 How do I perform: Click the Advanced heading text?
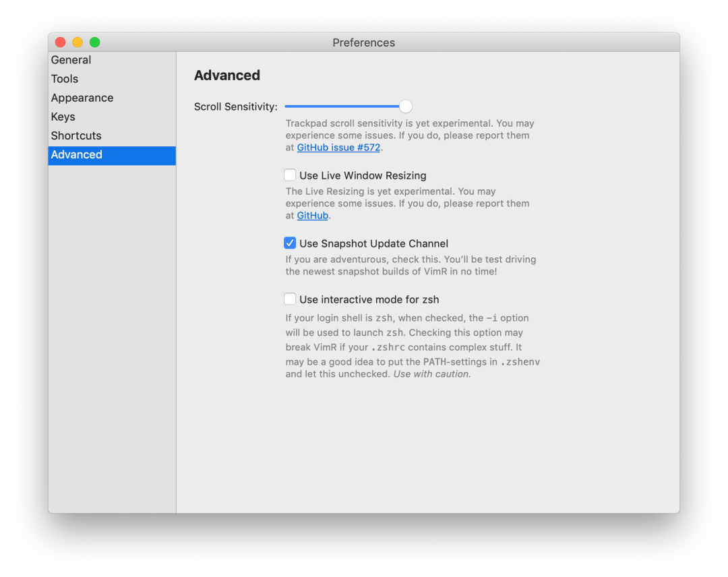click(x=227, y=75)
